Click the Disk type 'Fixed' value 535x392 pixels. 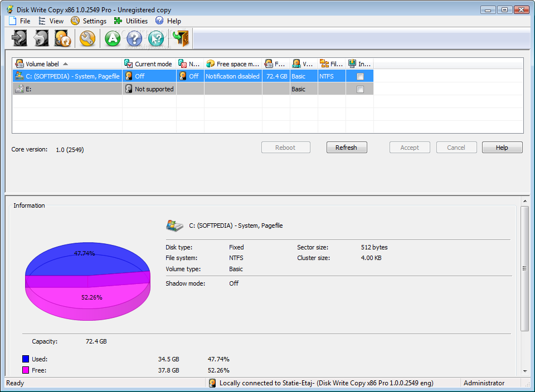tap(236, 247)
